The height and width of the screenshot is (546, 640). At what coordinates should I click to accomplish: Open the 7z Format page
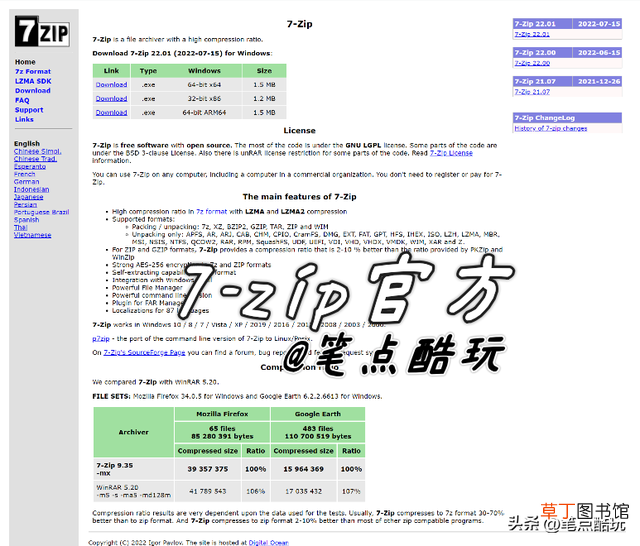click(x=33, y=71)
